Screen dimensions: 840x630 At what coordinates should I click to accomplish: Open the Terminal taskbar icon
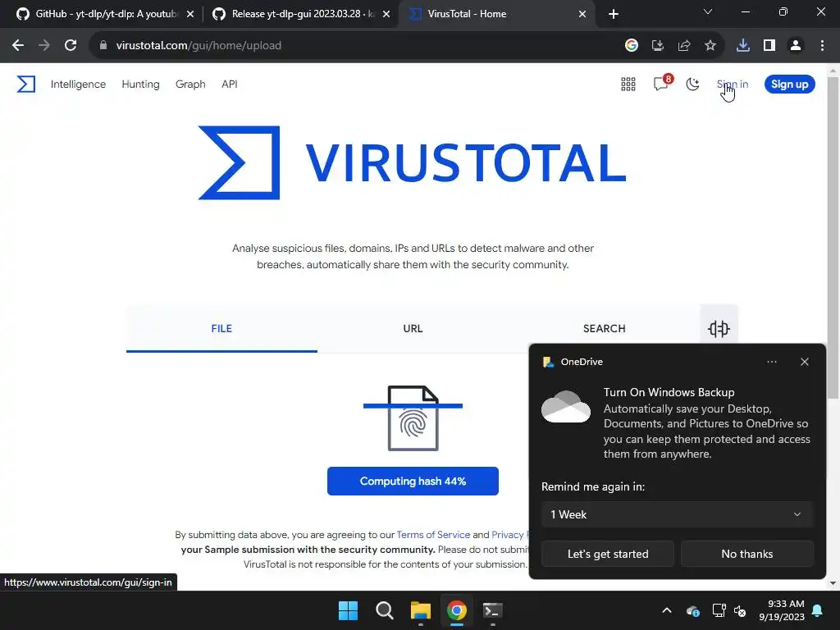tap(493, 610)
